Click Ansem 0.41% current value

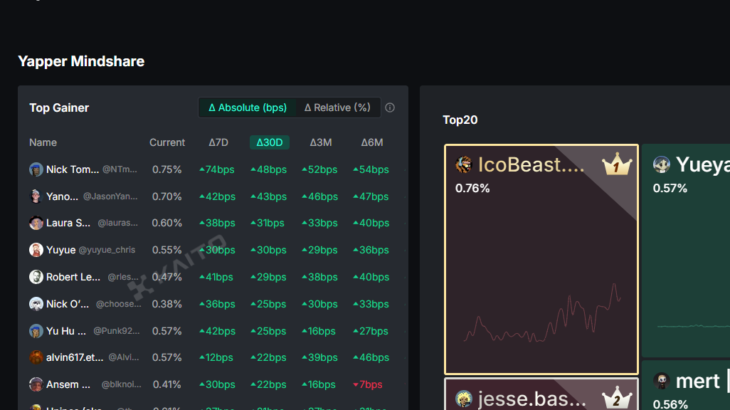pyautogui.click(x=167, y=384)
